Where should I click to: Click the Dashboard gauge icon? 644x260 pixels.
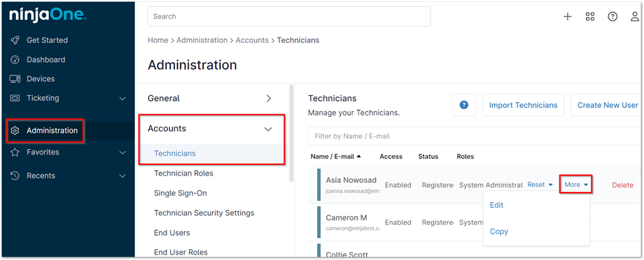pyautogui.click(x=15, y=59)
